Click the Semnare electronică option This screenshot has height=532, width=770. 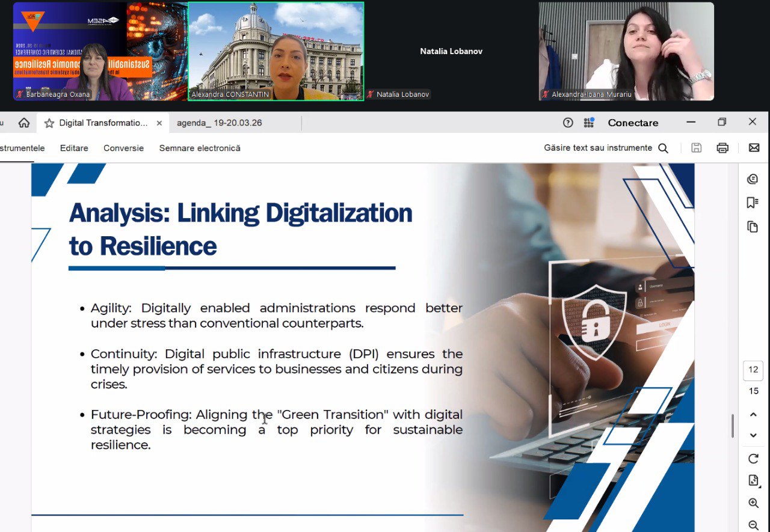[x=200, y=148]
